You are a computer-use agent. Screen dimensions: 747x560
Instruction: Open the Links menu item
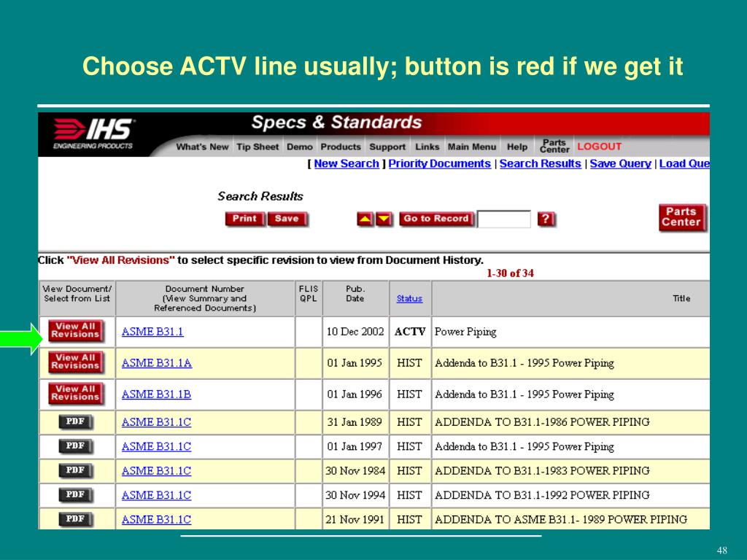[x=427, y=147]
